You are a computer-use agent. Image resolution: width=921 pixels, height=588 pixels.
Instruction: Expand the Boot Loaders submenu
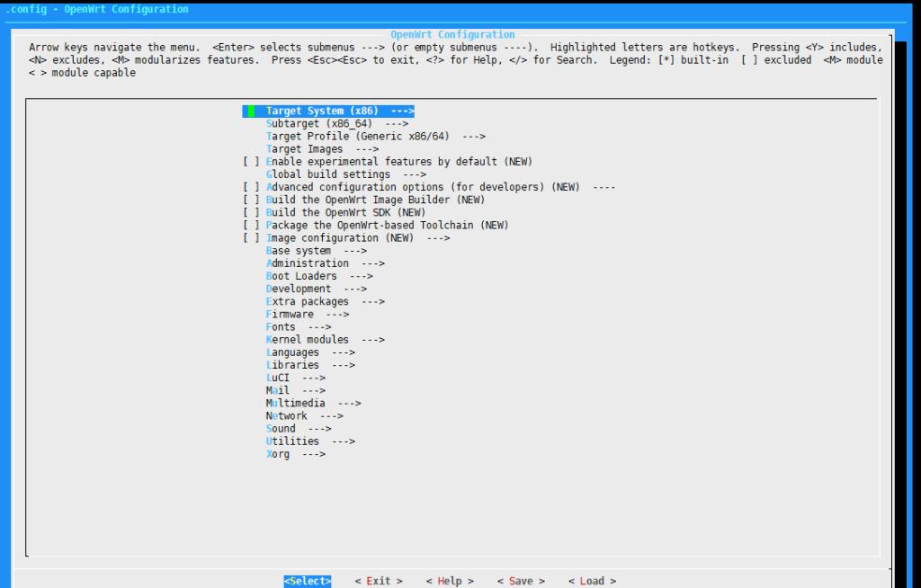pyautogui.click(x=319, y=276)
